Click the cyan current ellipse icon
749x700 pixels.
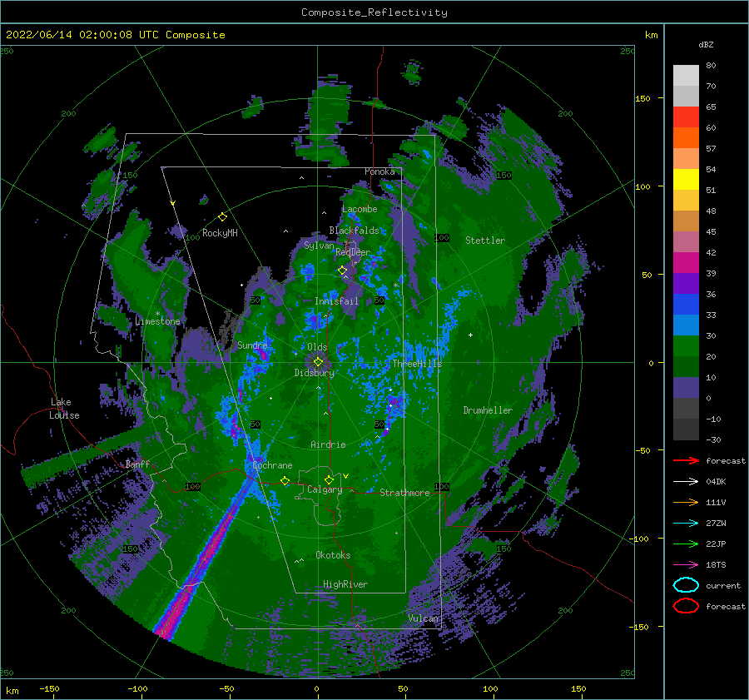(686, 585)
